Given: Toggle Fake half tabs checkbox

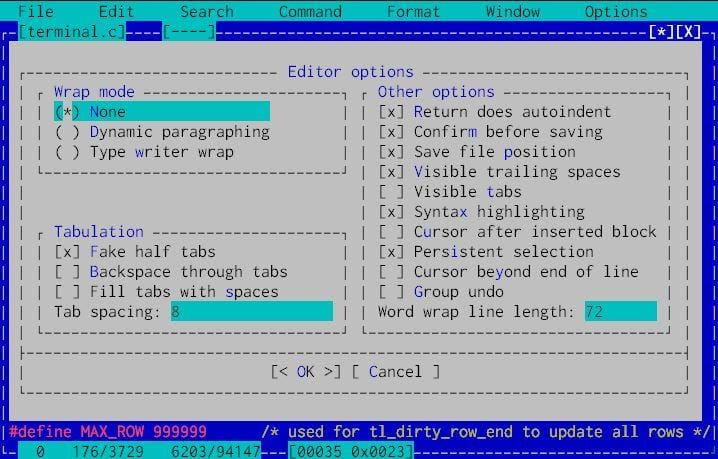Looking at the screenshot, I should (x=135, y=251).
